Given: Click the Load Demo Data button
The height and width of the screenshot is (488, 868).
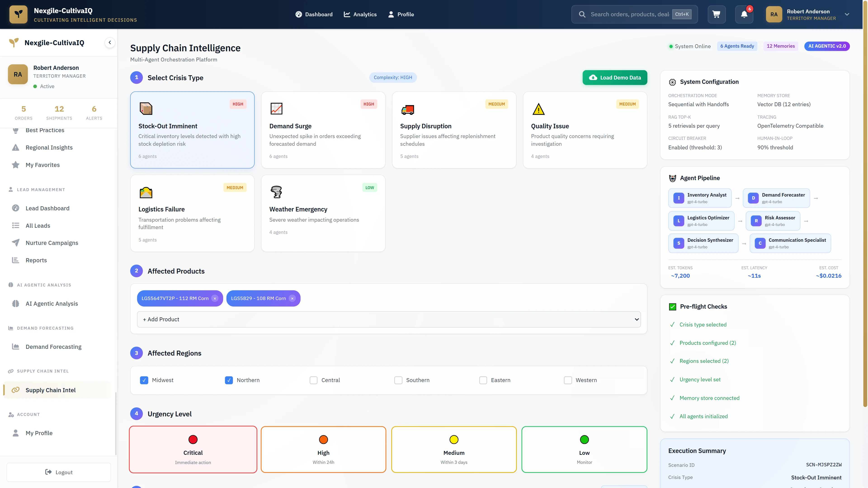Looking at the screenshot, I should pos(615,77).
